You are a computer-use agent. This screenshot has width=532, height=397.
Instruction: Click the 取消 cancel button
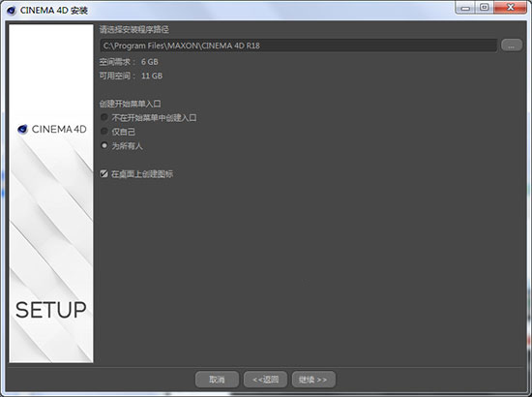217,380
